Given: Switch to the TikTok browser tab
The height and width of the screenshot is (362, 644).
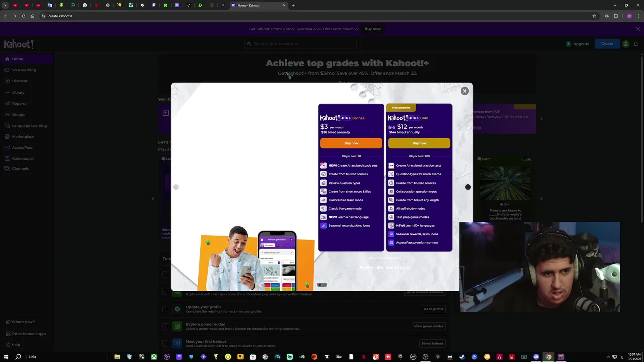Looking at the screenshot, I should [x=189, y=5].
